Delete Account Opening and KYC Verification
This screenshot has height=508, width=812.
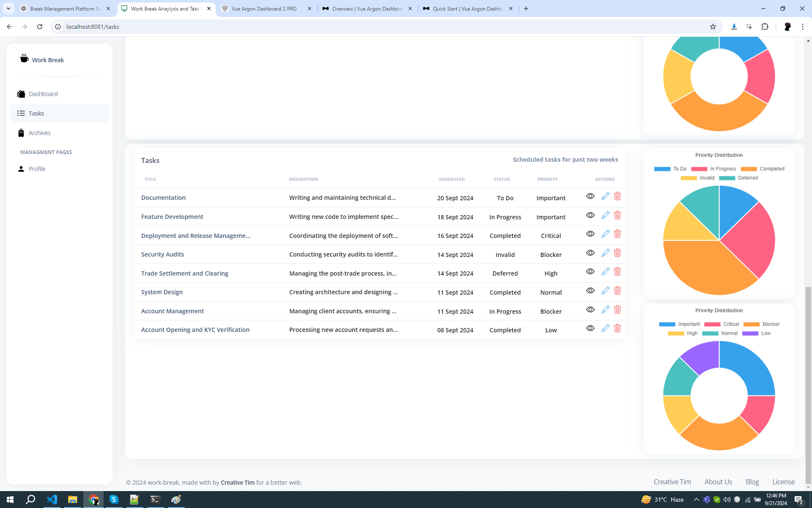click(x=617, y=329)
